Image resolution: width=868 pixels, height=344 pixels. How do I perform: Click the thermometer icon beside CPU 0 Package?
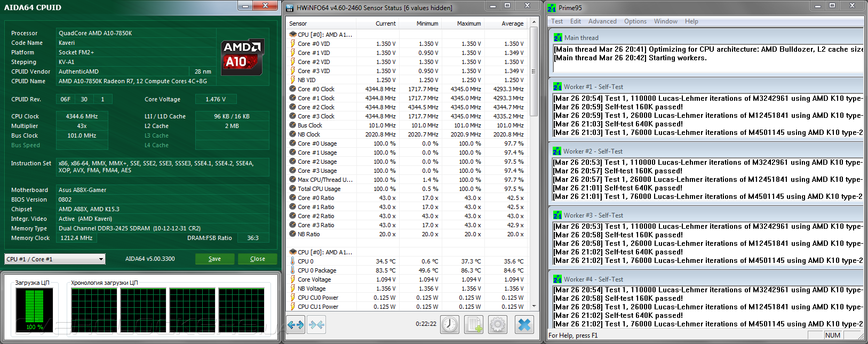point(292,270)
